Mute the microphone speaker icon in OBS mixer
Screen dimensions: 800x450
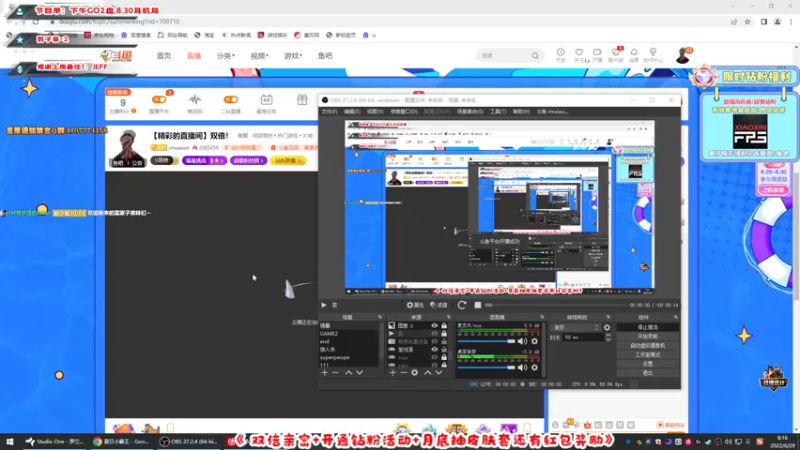[x=522, y=341]
